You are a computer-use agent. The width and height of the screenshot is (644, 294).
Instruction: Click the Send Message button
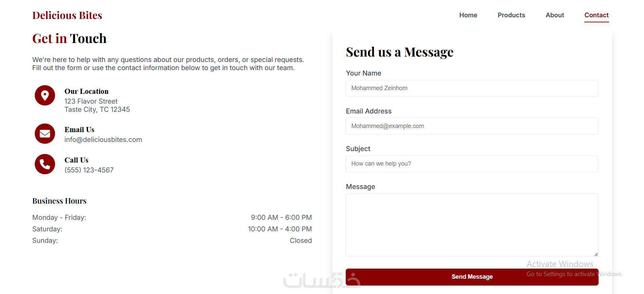point(472,277)
